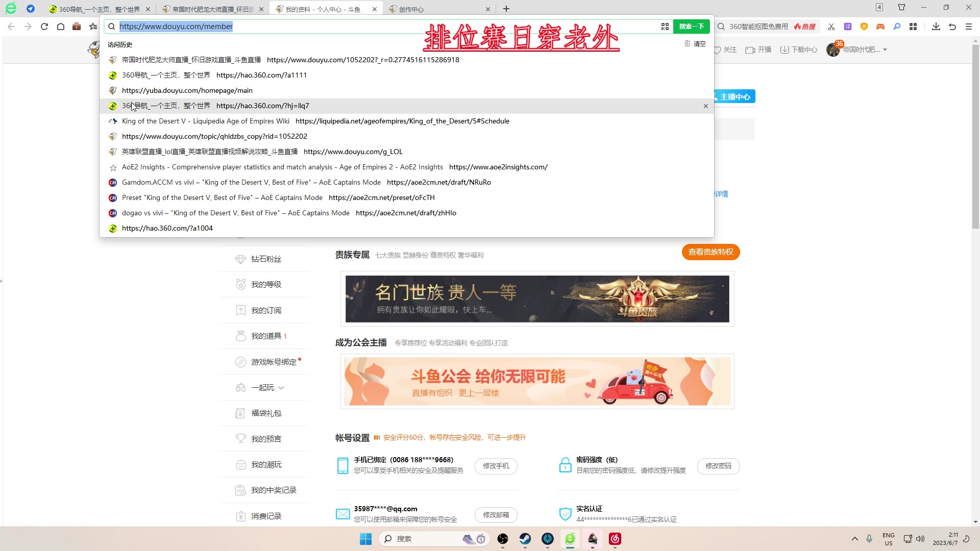Screen dimensions: 980x551
Task: Open yuba.douyu.com homepage history entry
Action: pos(406,90)
